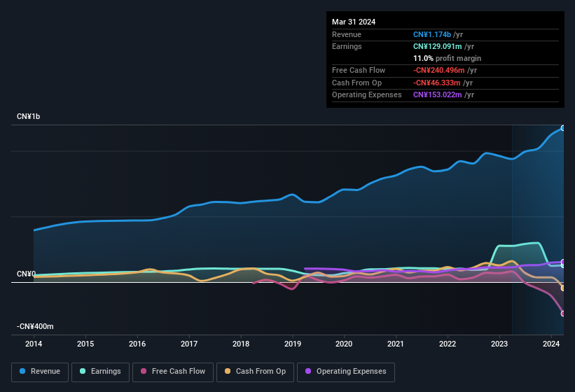Select the 2023 year label on axis

[499, 344]
